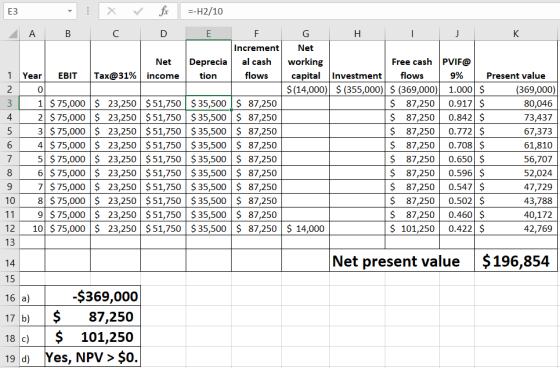Click the 'Net income' header cell

click(x=163, y=61)
